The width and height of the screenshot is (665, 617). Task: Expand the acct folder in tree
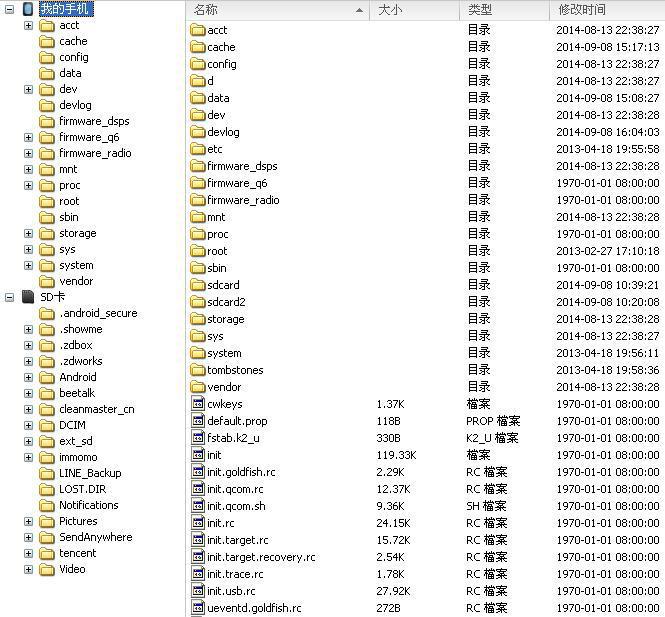click(x=28, y=25)
